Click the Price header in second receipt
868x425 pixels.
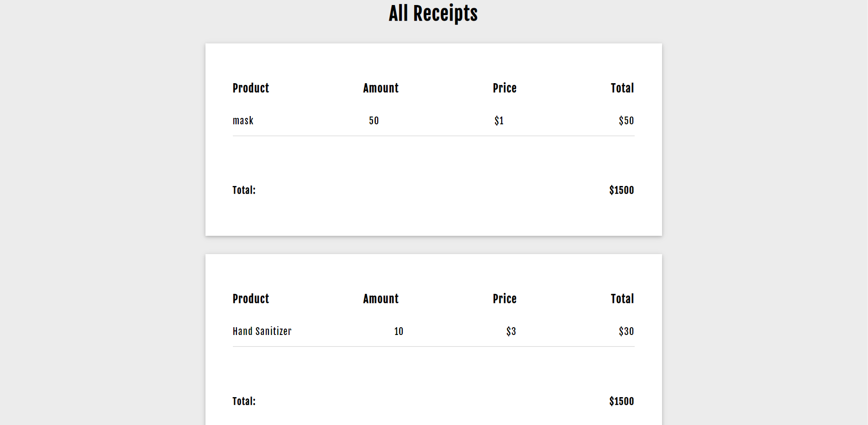point(505,299)
